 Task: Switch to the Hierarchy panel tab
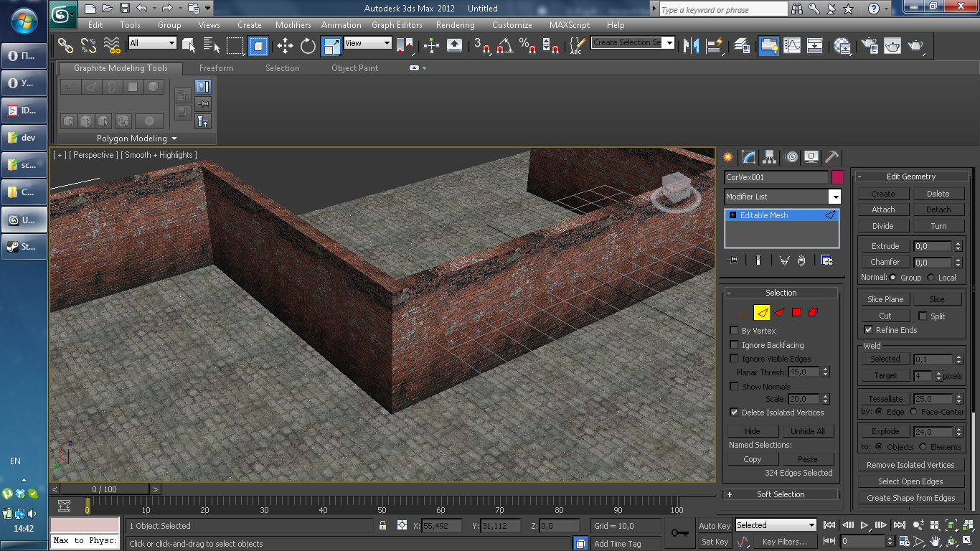(x=770, y=157)
